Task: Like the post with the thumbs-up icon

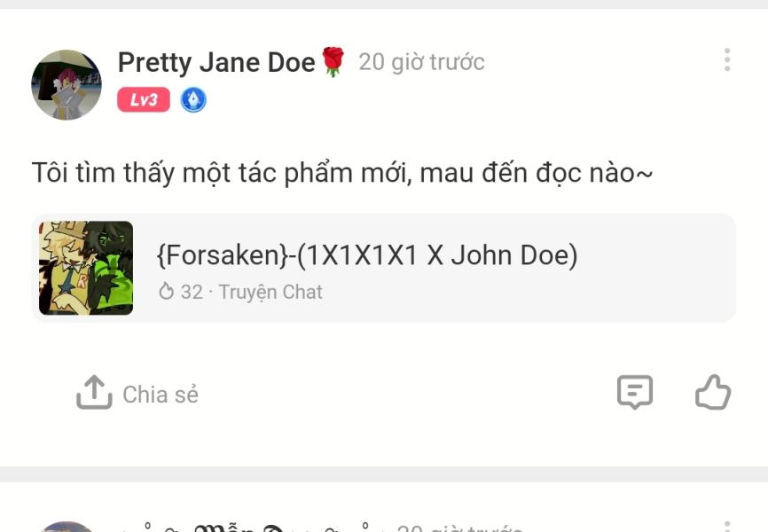Action: (713, 392)
